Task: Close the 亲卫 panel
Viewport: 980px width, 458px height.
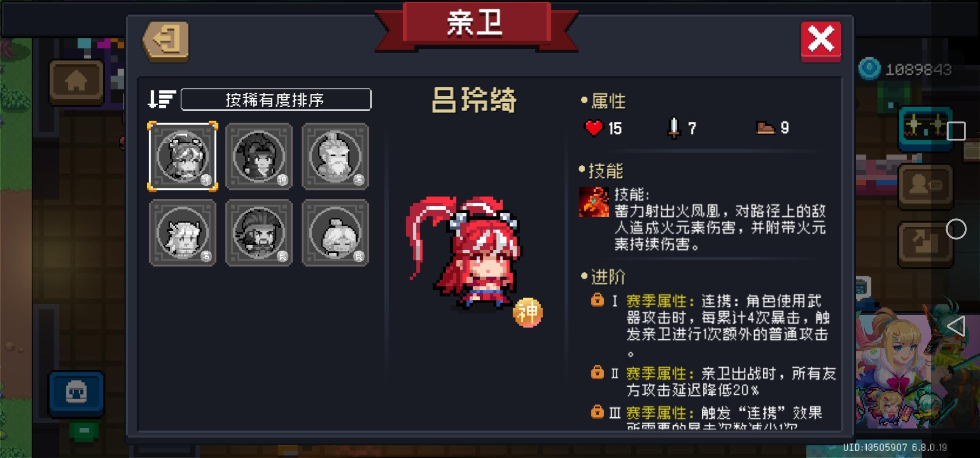Action: pyautogui.click(x=821, y=41)
